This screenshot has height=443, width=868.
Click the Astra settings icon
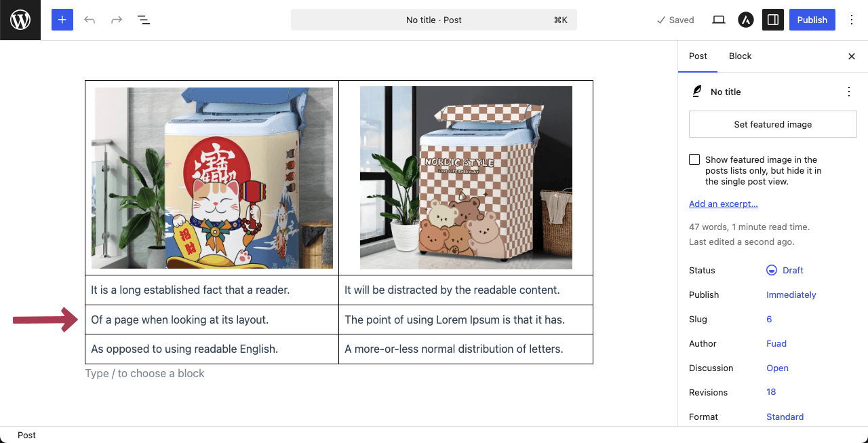point(746,20)
